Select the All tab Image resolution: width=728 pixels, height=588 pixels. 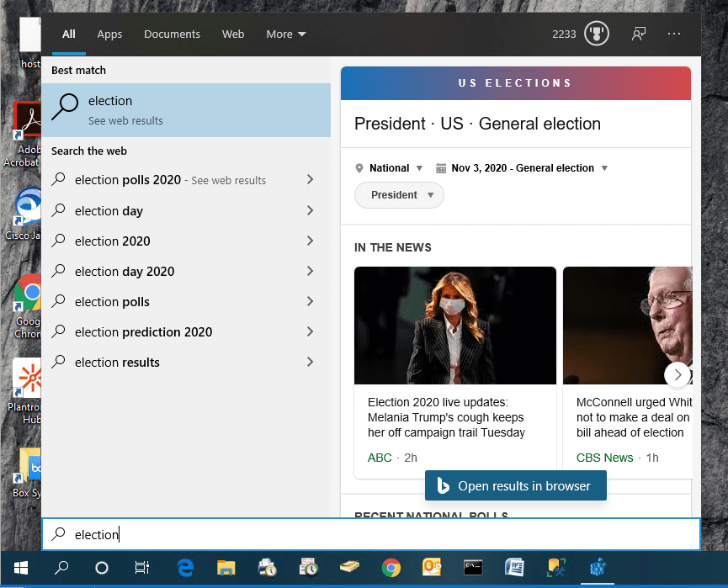[x=69, y=34]
